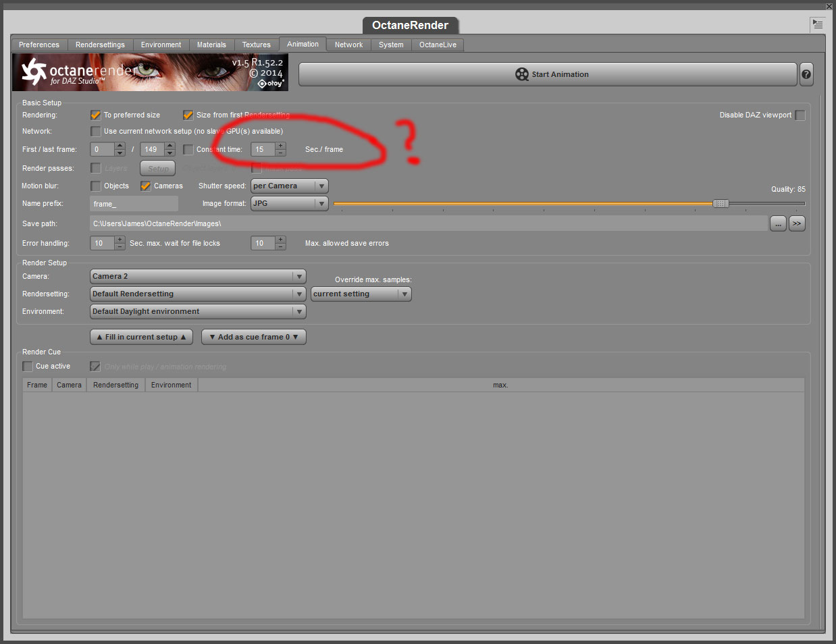Screen dimensions: 836x644
Task: Click the max. column header
Action: click(x=500, y=385)
